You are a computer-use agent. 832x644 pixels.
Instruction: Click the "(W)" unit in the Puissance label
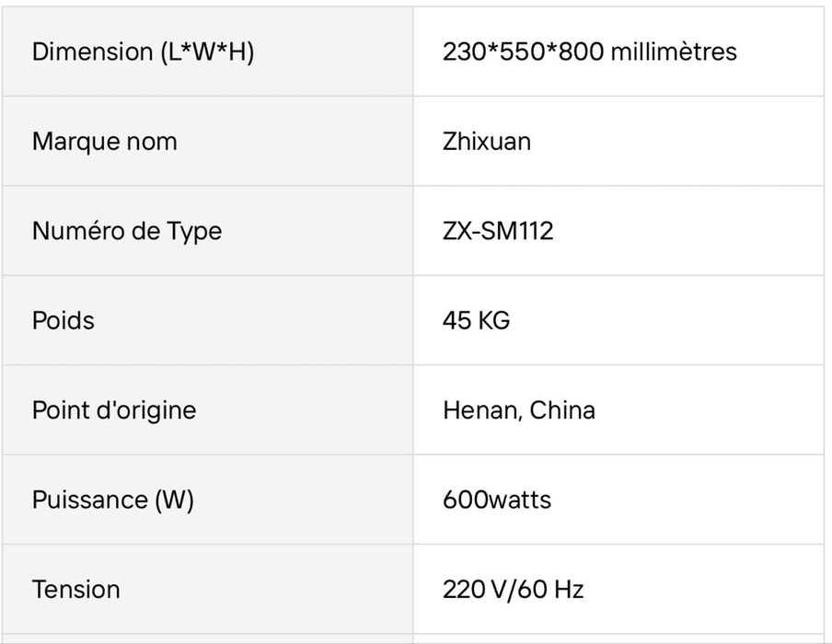(x=174, y=500)
